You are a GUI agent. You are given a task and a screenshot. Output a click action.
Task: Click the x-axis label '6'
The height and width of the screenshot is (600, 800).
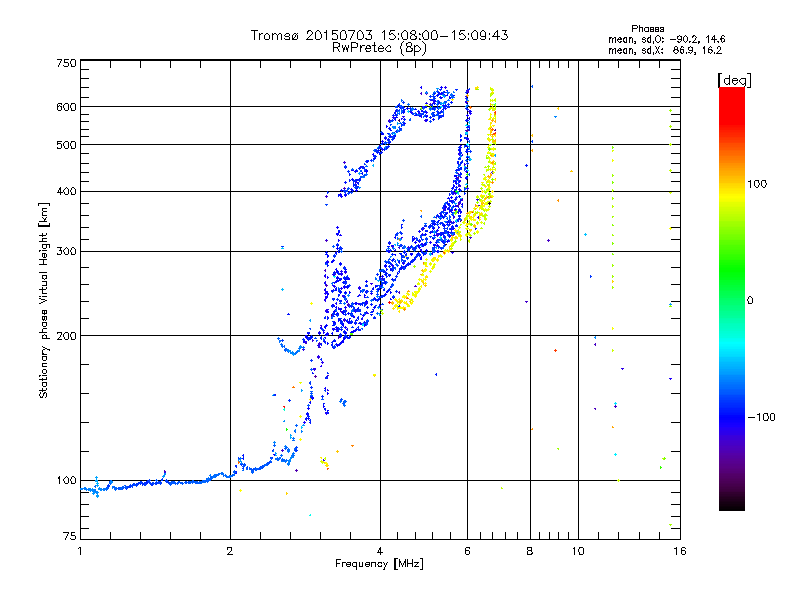467,551
